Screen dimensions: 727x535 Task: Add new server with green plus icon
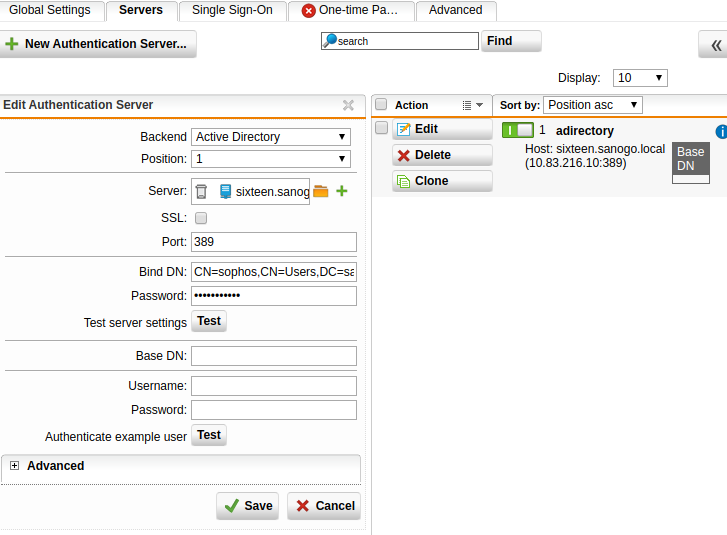point(342,191)
